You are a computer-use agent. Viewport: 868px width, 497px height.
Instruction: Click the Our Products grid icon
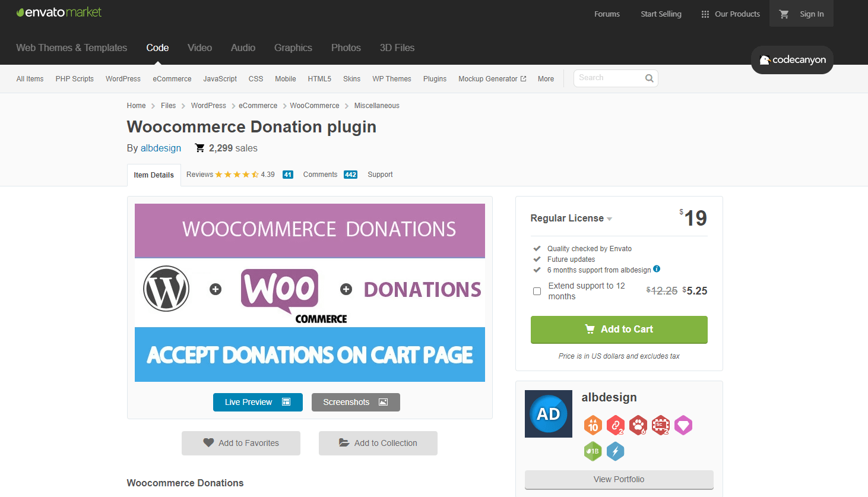[705, 14]
